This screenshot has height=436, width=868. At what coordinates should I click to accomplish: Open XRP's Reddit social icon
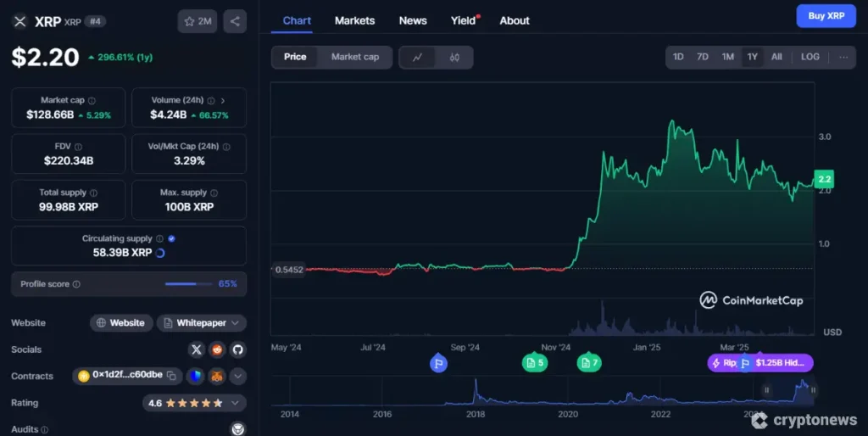click(x=217, y=349)
